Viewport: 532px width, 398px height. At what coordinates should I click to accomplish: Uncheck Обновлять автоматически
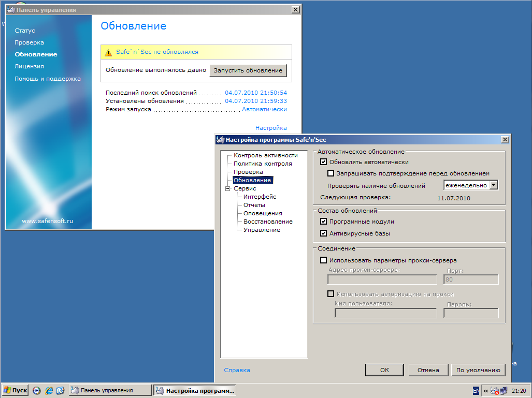pos(324,162)
